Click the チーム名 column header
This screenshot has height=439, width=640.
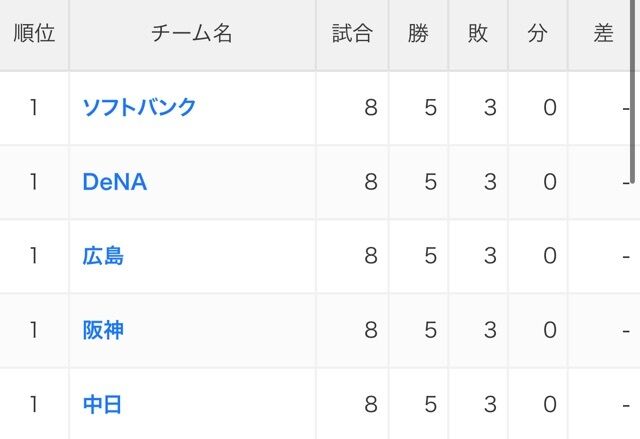(x=192, y=33)
